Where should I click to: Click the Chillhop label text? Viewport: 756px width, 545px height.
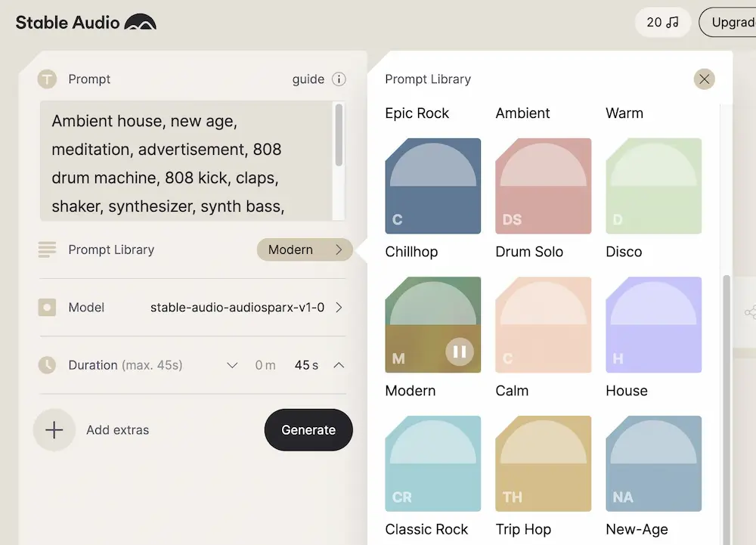pyautogui.click(x=411, y=252)
